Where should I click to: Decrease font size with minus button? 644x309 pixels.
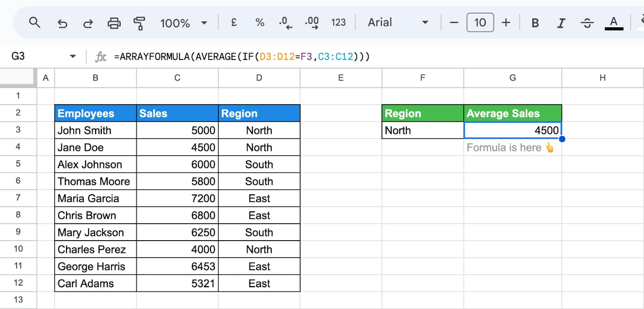pyautogui.click(x=454, y=22)
